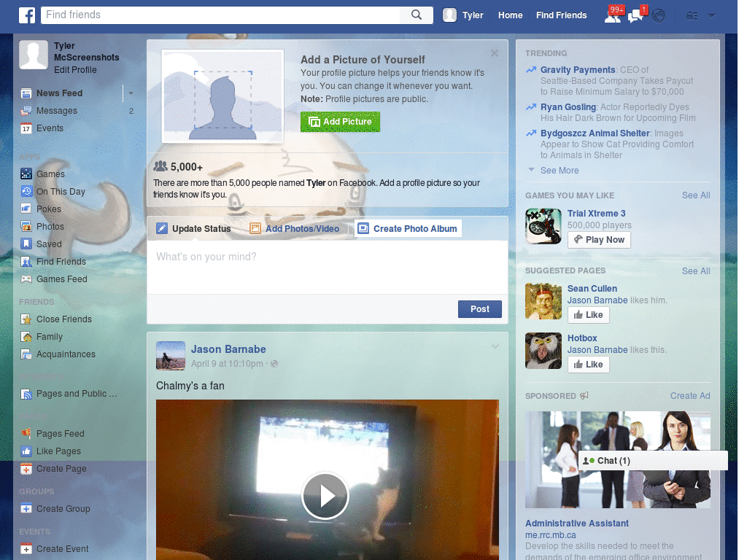Open post timestamp April 9 at 10:10pm
The width and height of the screenshot is (747, 560).
coord(227,364)
